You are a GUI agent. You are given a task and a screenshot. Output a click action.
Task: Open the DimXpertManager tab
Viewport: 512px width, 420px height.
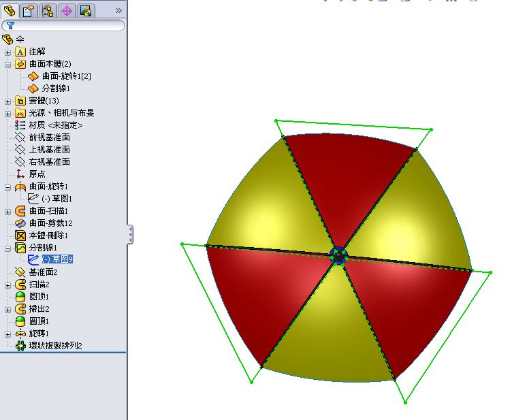[x=67, y=11]
